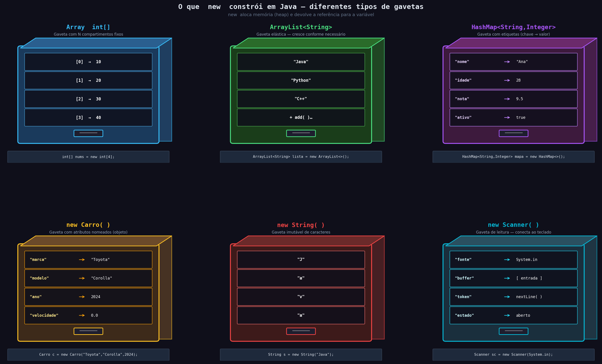602x364 pixels.
Task: Click the purple HashMap drawer handle
Action: 513,133
